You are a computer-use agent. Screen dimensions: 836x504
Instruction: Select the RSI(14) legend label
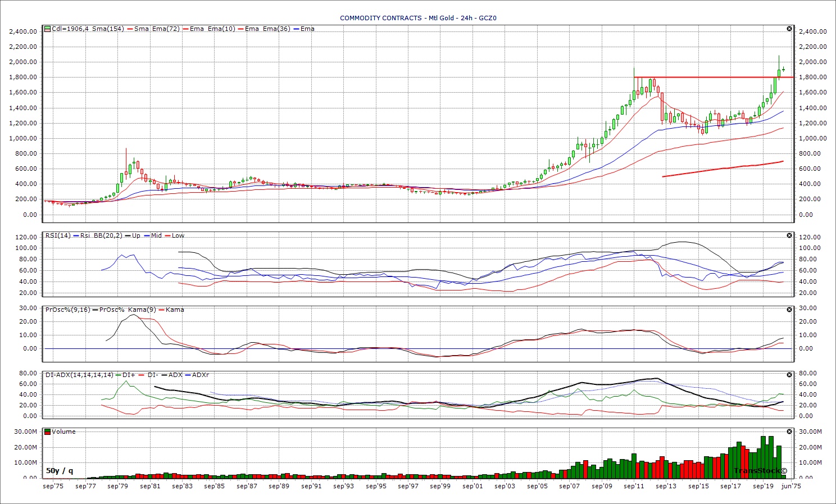(x=58, y=235)
